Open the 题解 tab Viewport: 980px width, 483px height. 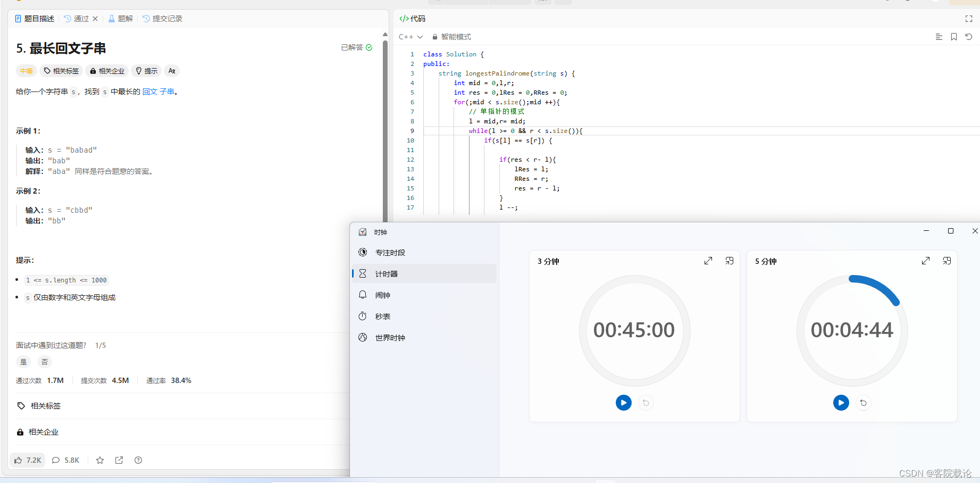[x=121, y=19]
